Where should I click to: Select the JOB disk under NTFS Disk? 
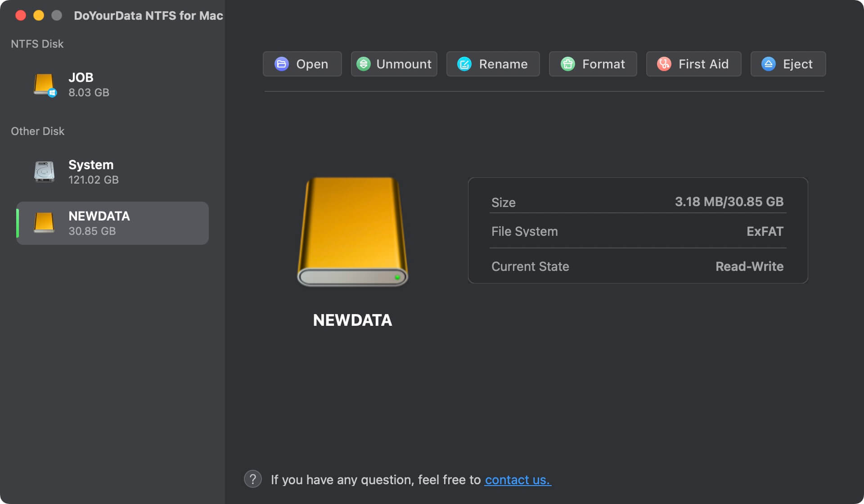coord(81,85)
